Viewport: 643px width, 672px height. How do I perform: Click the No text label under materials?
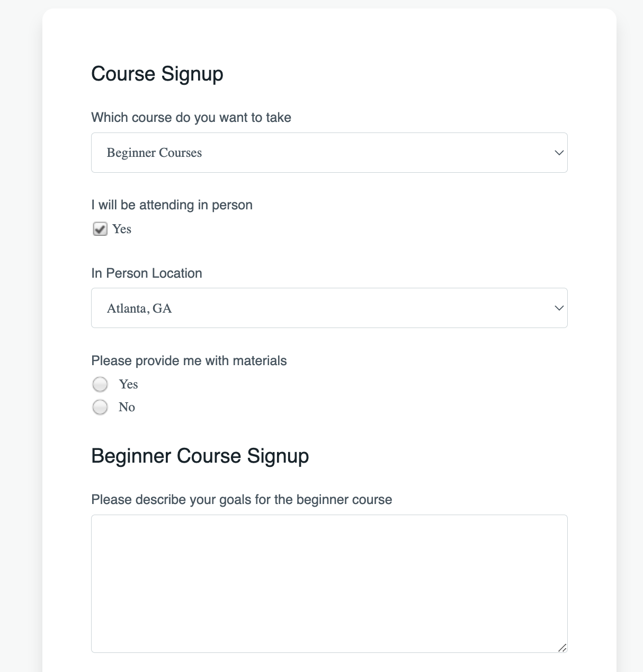click(x=127, y=407)
